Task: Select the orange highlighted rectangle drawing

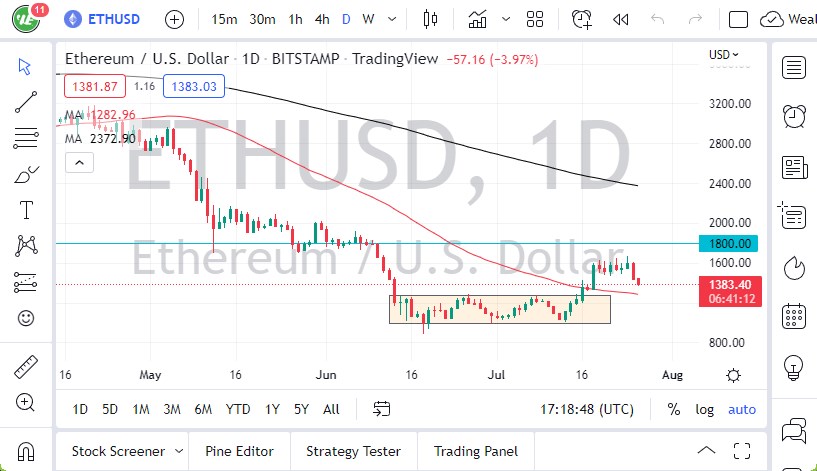Action: coord(500,309)
